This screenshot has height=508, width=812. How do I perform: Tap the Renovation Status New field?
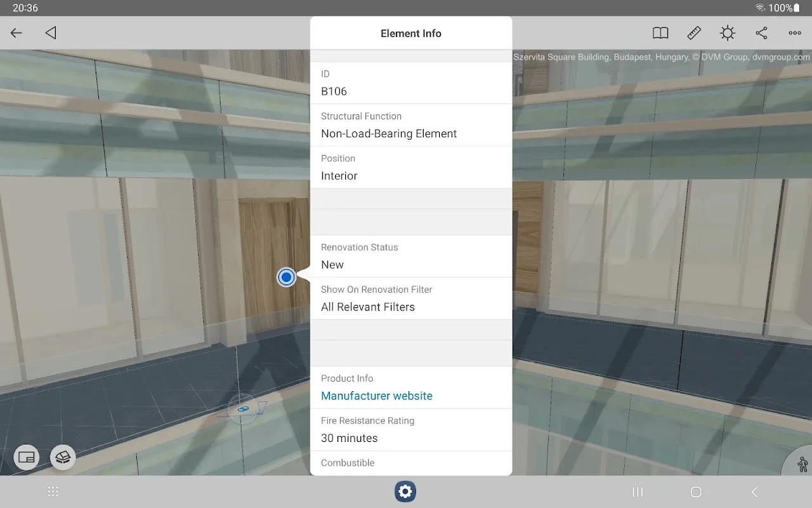(x=410, y=257)
